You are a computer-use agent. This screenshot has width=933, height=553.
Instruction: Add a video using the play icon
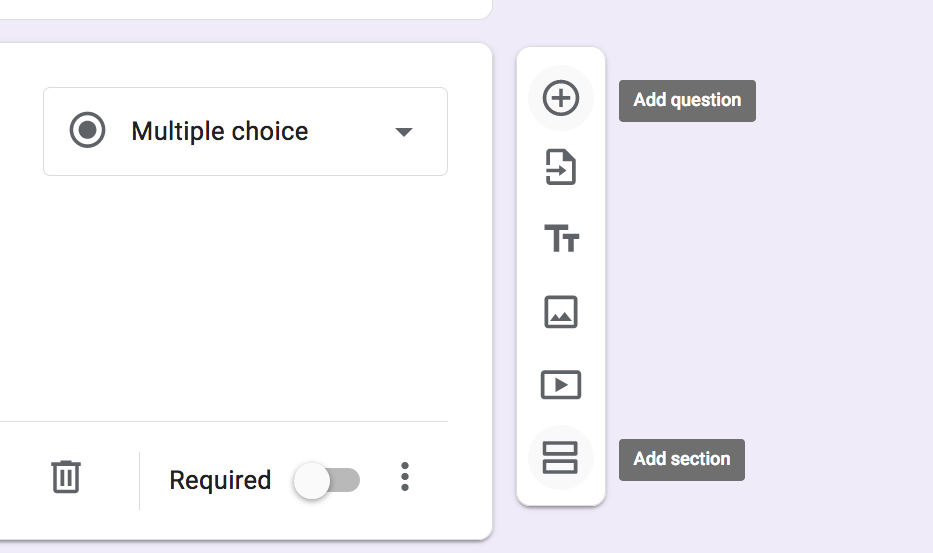[561, 385]
